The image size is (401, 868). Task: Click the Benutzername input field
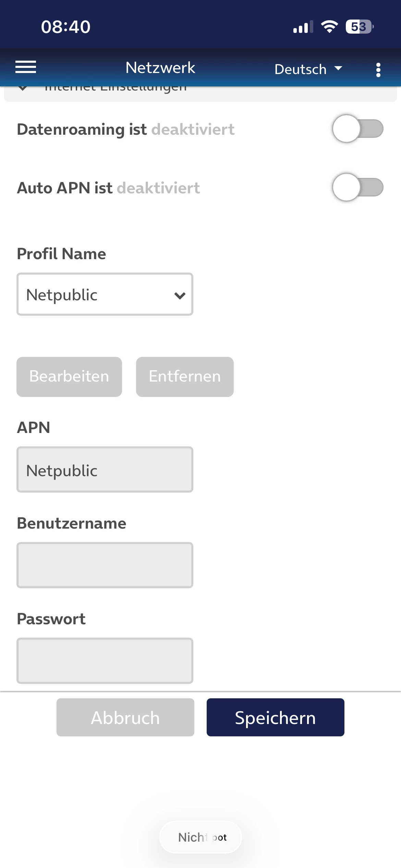pos(105,565)
